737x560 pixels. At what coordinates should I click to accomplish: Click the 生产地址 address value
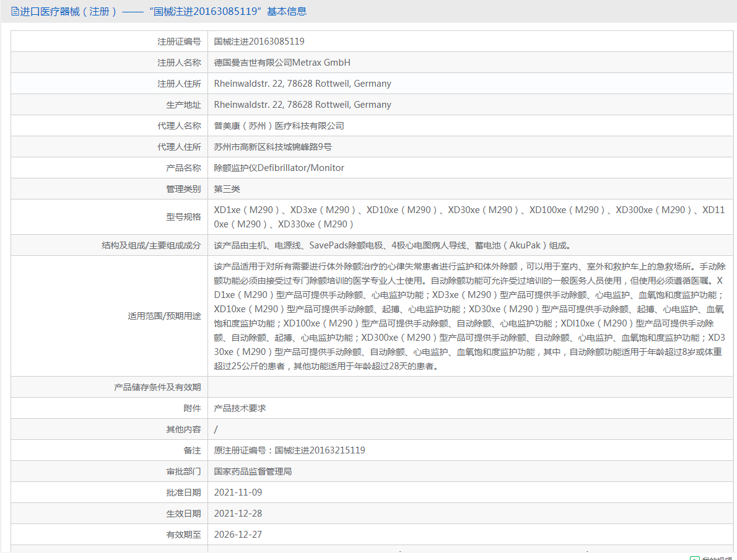302,105
